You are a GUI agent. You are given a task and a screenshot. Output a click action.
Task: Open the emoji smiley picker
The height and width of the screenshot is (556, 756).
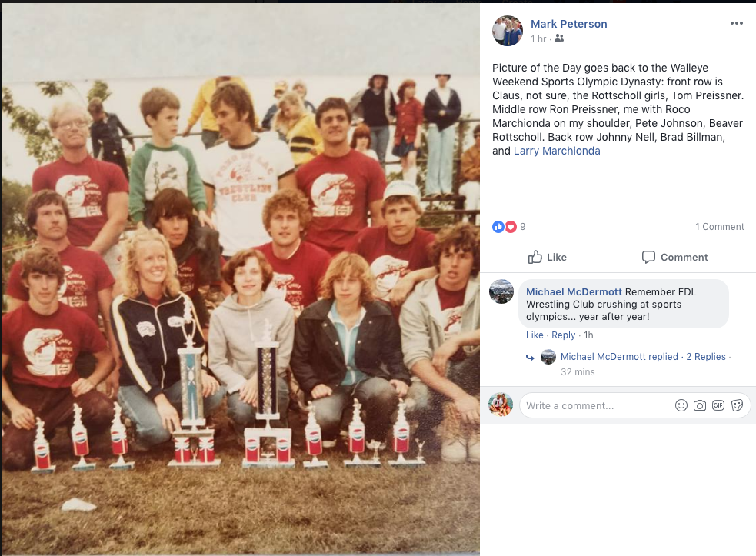pos(681,405)
